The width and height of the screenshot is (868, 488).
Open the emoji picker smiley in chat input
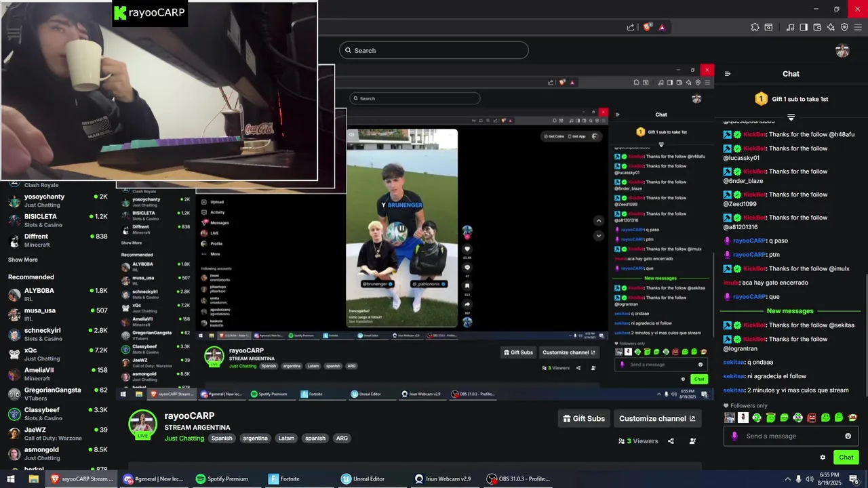click(848, 436)
